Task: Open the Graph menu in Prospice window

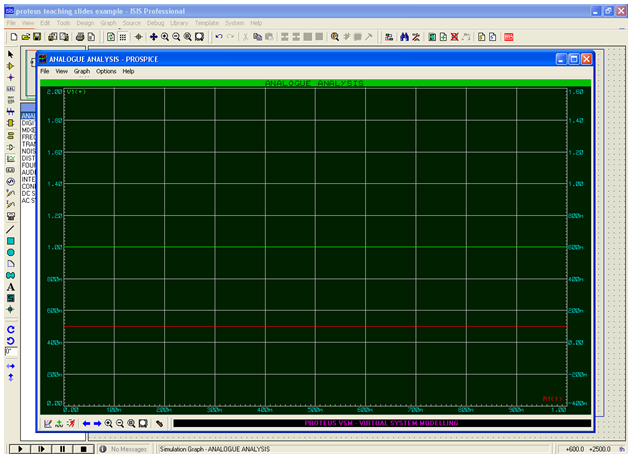Action: click(x=81, y=72)
